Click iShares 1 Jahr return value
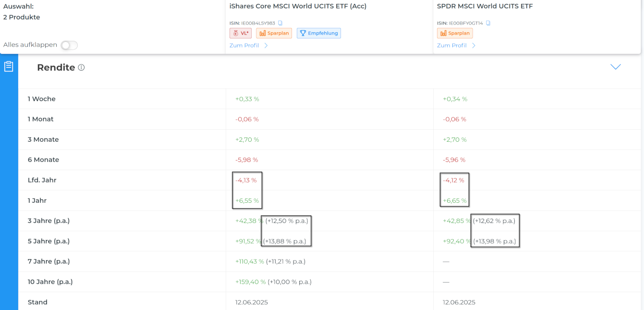The image size is (644, 310). [247, 201]
